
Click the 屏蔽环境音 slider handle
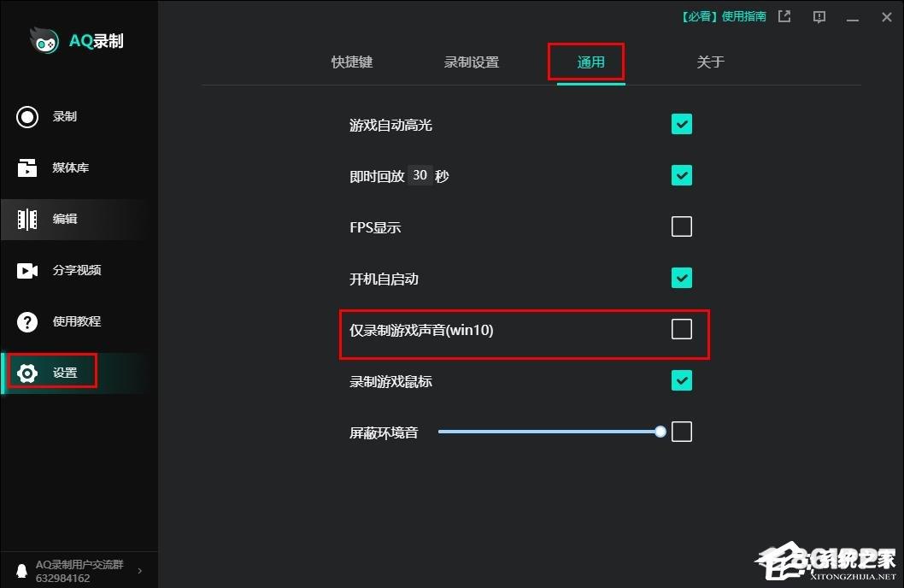pyautogui.click(x=660, y=432)
